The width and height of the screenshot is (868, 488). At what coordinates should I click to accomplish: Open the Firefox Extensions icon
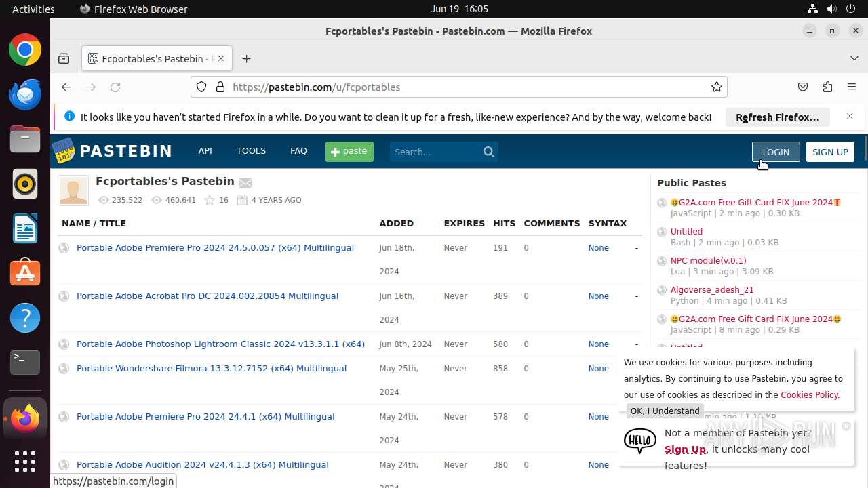pos(827,87)
